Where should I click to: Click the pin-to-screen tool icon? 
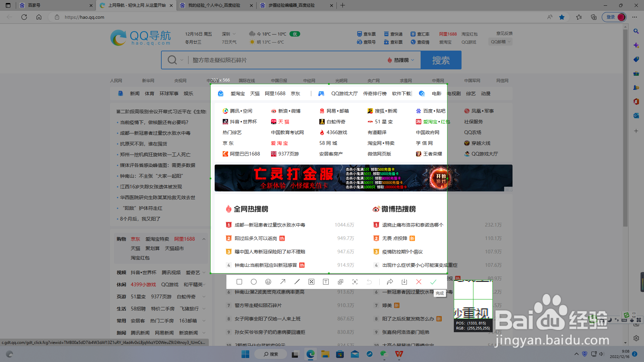click(340, 282)
